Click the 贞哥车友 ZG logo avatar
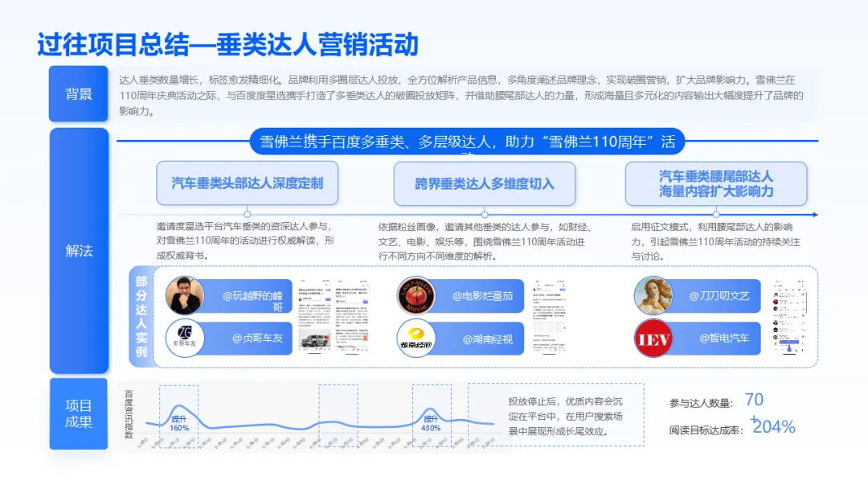This screenshot has height=489, width=868. coord(185,338)
